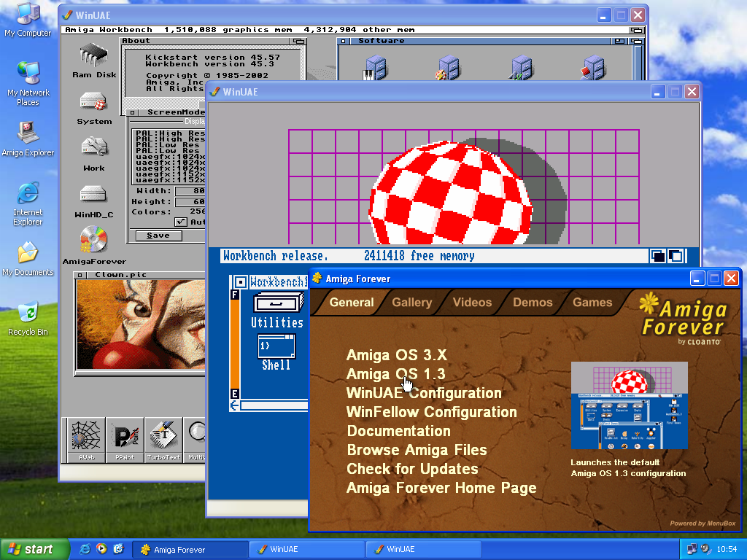Click the About window depth gadget
Image resolution: width=747 pixels, height=560 pixels.
pos(298,41)
